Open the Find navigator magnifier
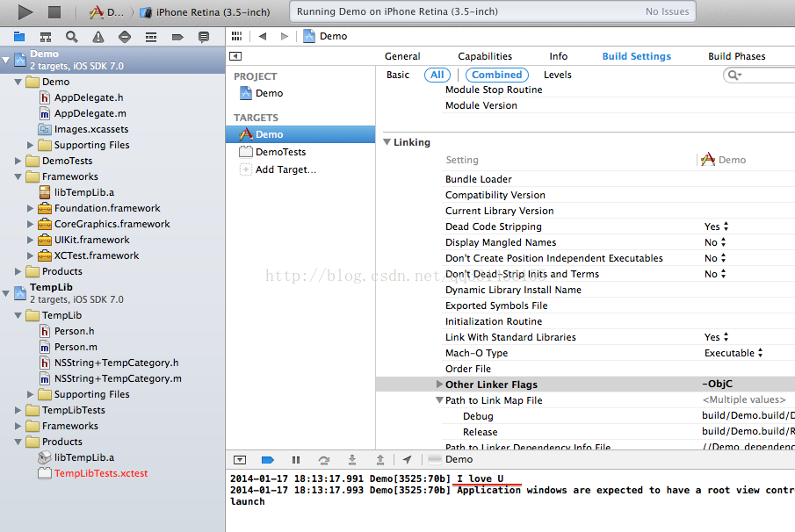Screen dimensions: 795x532 (x=72, y=37)
